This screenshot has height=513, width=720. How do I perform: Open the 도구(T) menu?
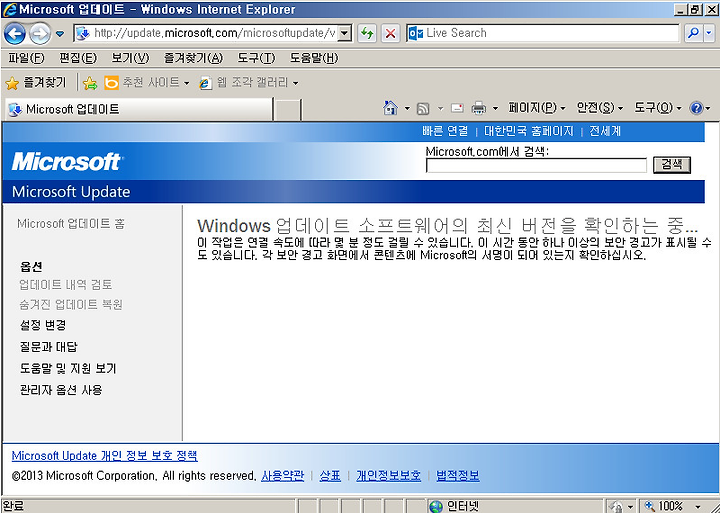[x=256, y=58]
